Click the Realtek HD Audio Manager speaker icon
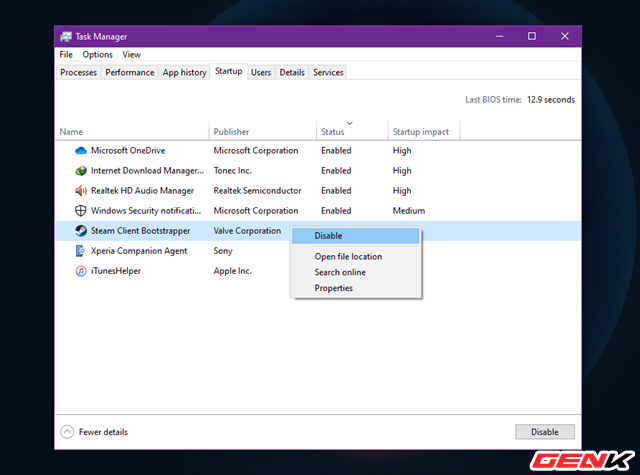Image resolution: width=640 pixels, height=475 pixels. point(81,191)
